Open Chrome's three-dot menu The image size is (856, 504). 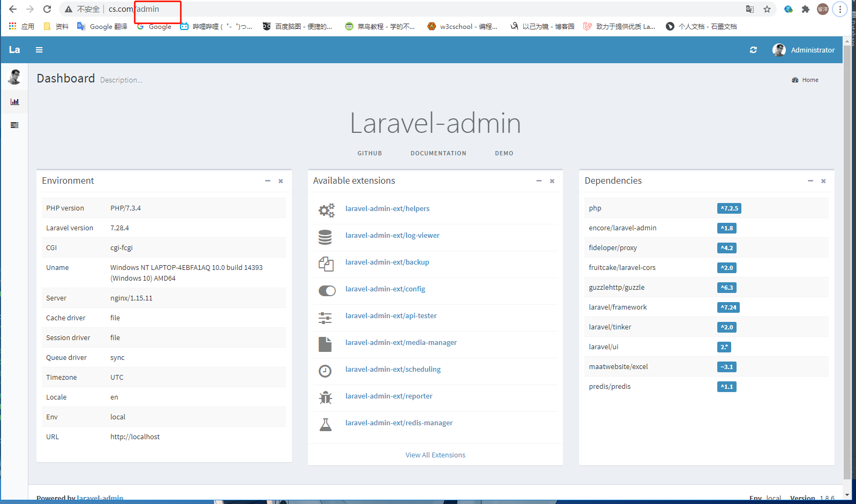840,9
